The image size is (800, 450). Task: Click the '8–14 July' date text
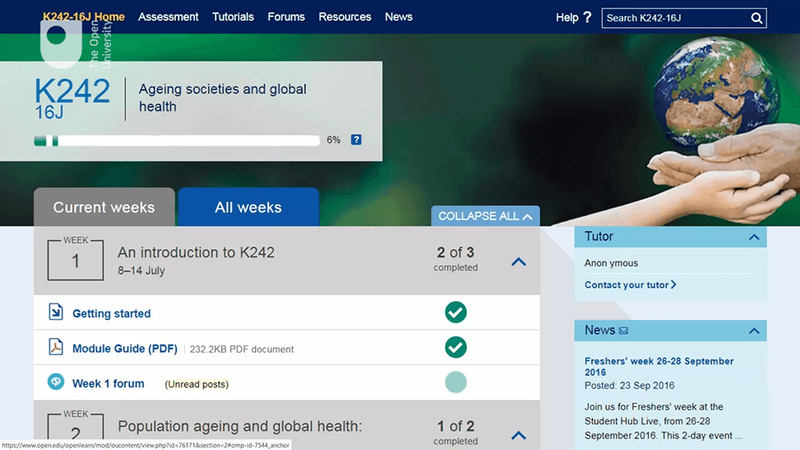(x=141, y=270)
